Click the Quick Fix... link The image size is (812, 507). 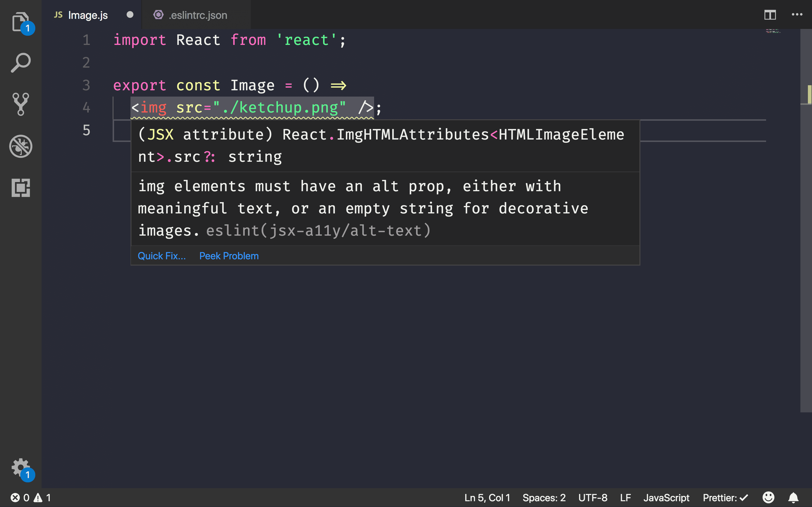pos(162,255)
